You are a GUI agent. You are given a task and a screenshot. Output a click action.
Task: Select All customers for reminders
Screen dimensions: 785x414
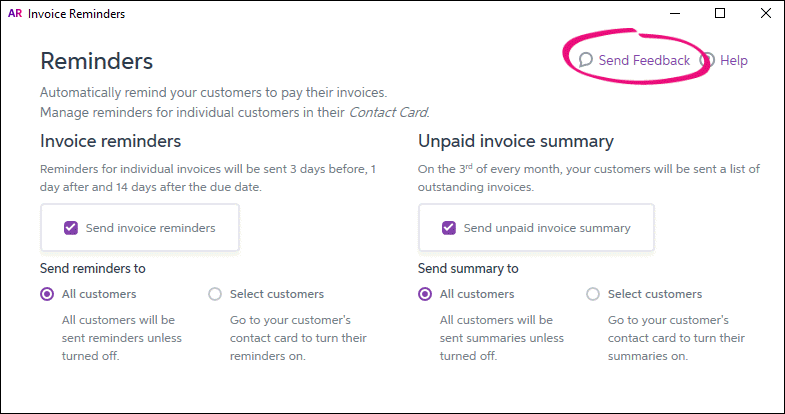click(x=47, y=294)
